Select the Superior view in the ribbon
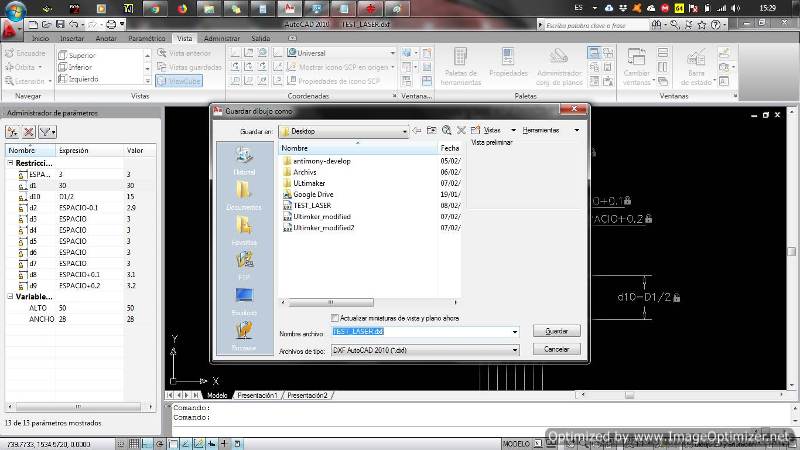Image resolution: width=800 pixels, height=450 pixels. (x=78, y=55)
